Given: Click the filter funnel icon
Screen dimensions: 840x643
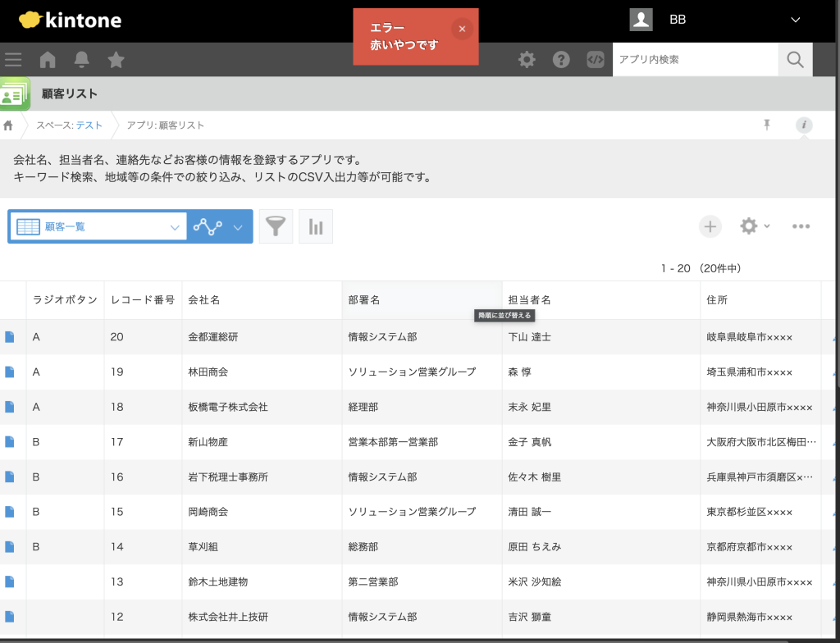Looking at the screenshot, I should [276, 227].
